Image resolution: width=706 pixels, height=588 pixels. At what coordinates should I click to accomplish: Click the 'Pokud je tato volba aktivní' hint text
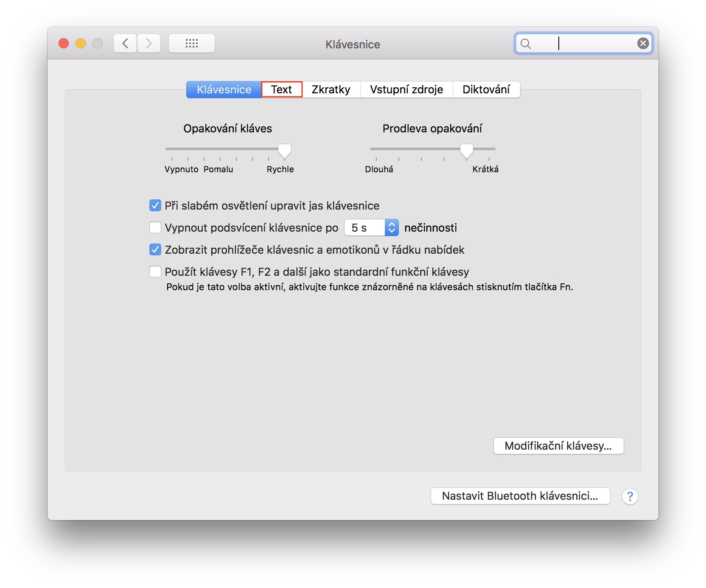[x=370, y=287]
